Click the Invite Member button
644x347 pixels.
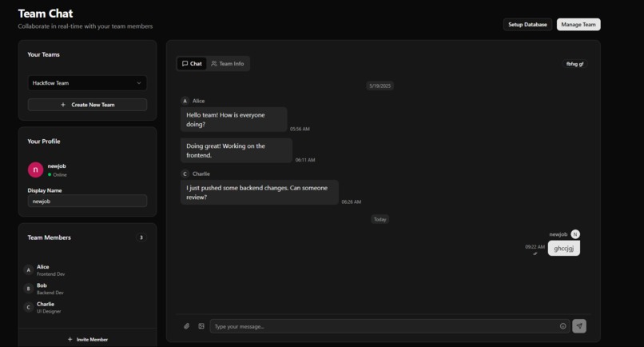(x=87, y=339)
